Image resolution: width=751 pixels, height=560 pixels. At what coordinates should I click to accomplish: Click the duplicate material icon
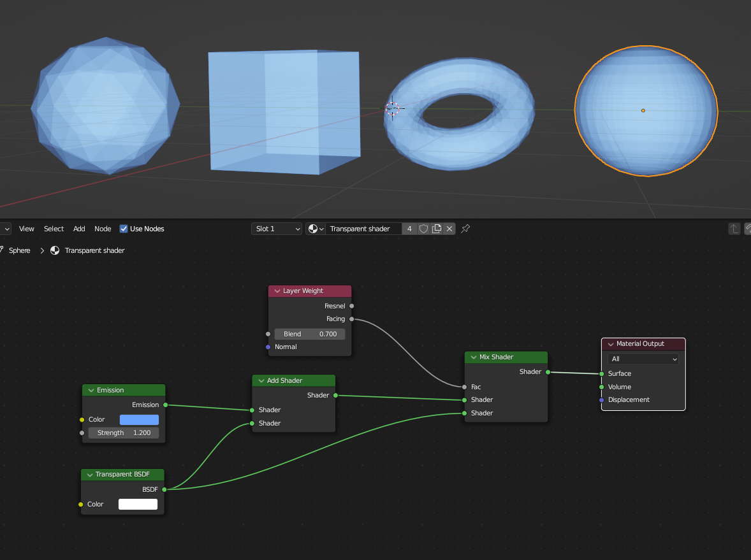click(437, 228)
